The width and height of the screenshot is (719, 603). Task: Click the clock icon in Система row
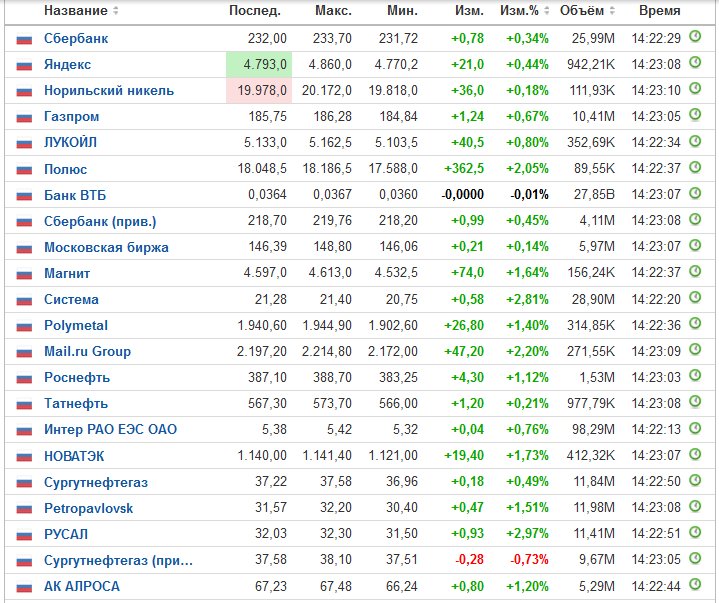695,297
